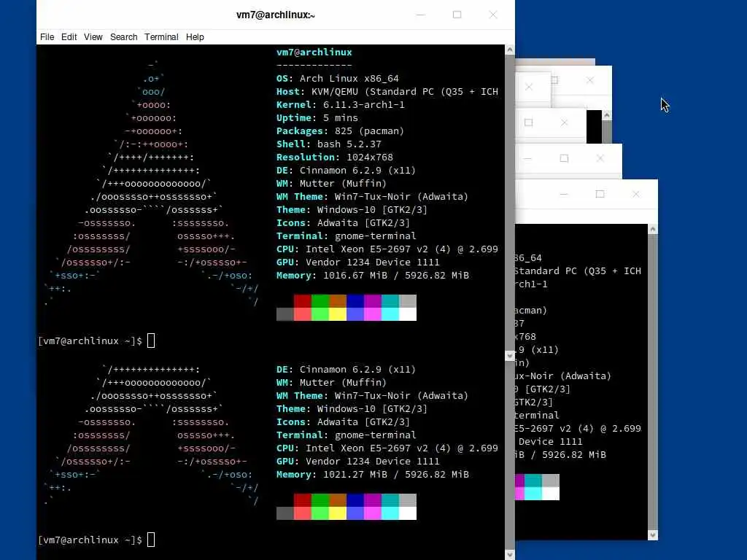Click the white swatch in the background terminal palette
Screen dimensions: 747x560
click(x=551, y=494)
